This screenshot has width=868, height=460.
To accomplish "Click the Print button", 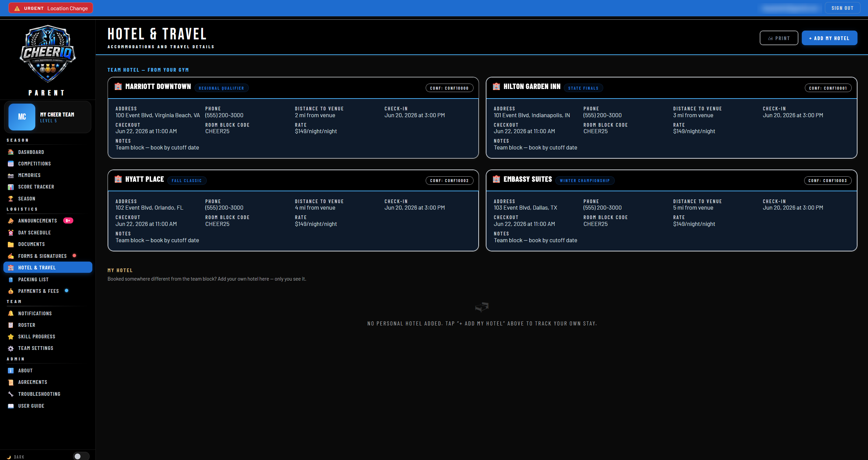I will pos(779,38).
